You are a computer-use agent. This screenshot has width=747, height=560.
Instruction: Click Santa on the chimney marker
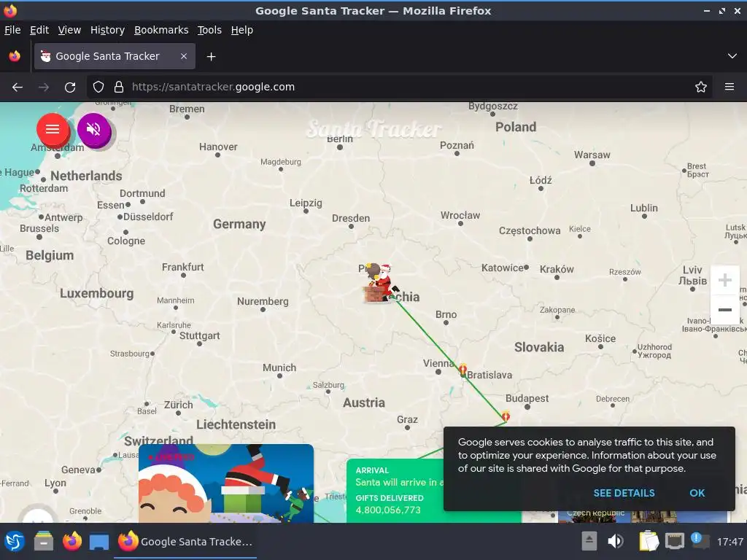click(380, 284)
